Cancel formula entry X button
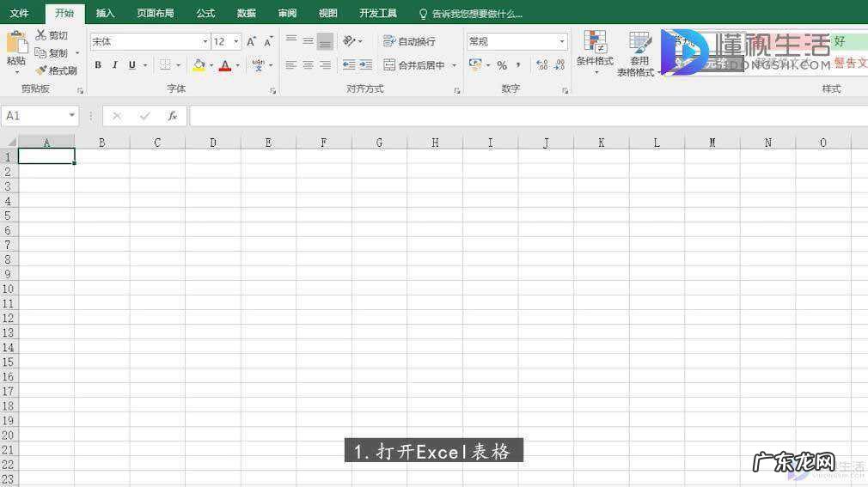The width and height of the screenshot is (868, 487). tap(117, 116)
